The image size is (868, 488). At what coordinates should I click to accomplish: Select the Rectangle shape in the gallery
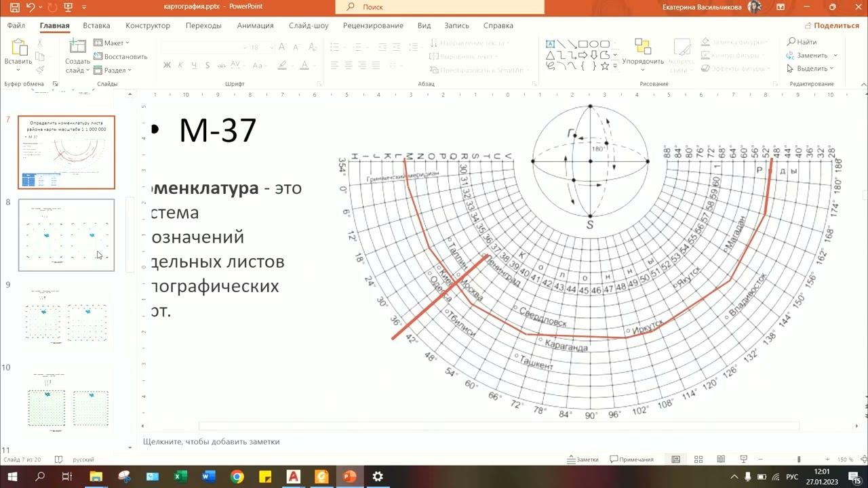(x=583, y=43)
